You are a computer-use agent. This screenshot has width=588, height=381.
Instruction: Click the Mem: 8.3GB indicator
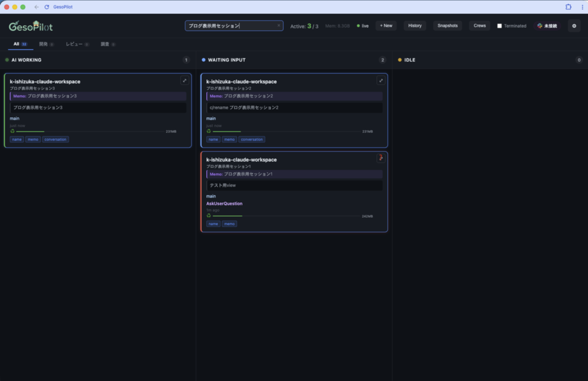(x=338, y=26)
